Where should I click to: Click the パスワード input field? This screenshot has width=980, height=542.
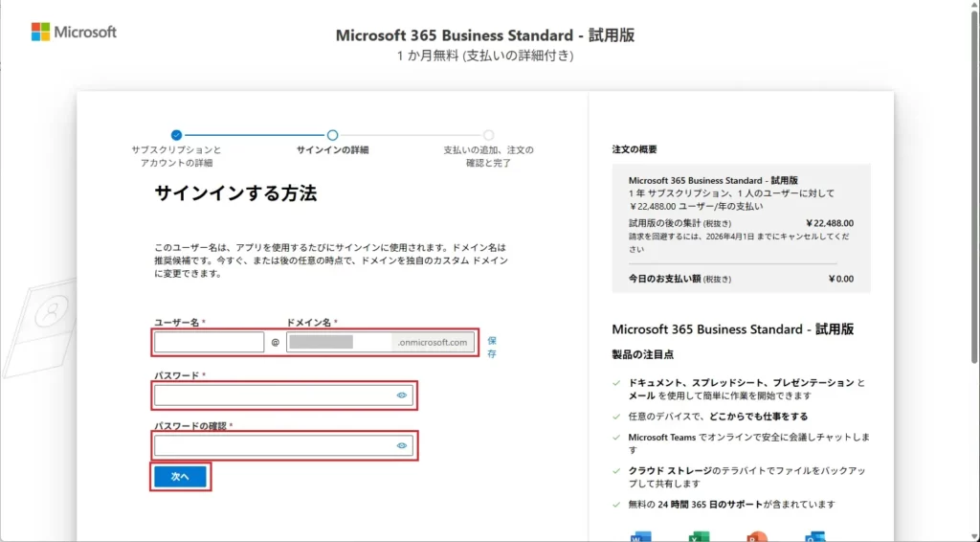tap(283, 395)
